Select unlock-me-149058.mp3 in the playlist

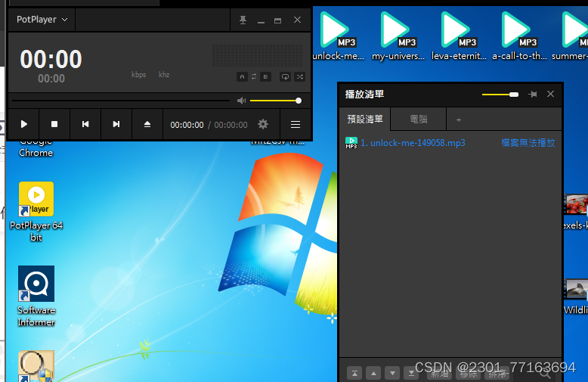(x=413, y=143)
